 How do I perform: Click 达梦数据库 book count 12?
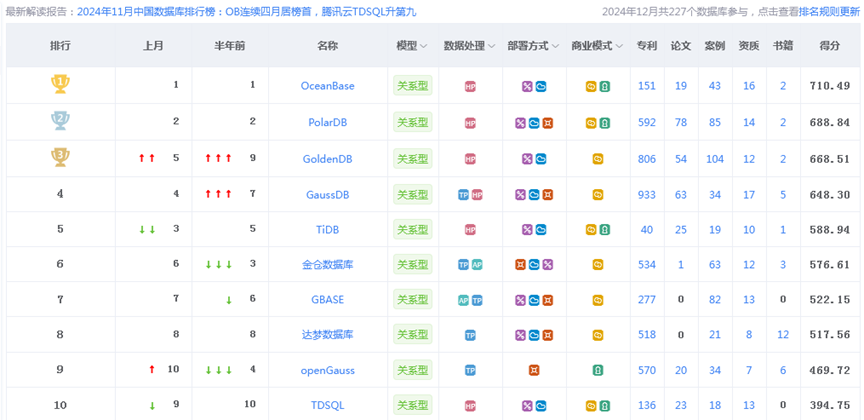tap(783, 335)
